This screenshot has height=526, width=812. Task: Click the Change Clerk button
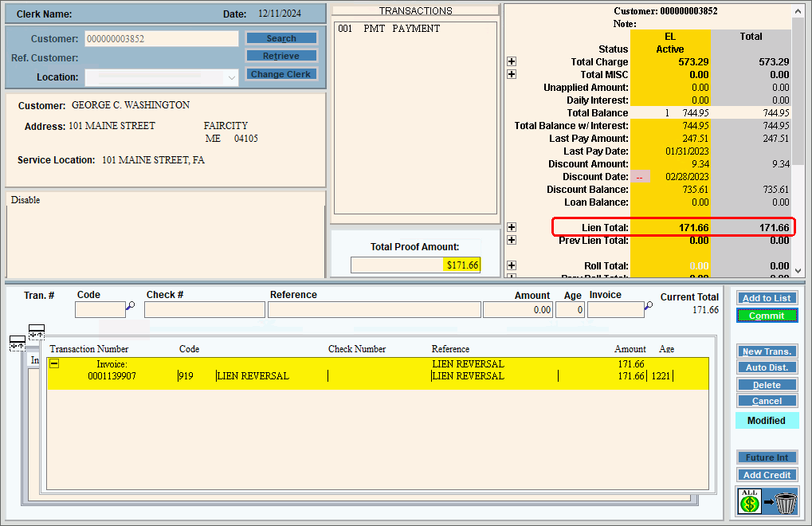pyautogui.click(x=281, y=74)
